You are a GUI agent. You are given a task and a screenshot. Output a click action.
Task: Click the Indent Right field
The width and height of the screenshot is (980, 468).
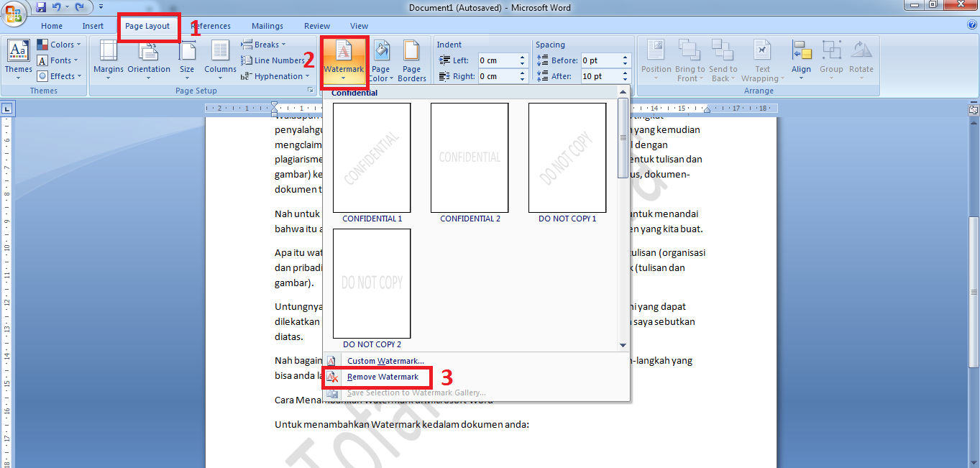click(x=498, y=76)
